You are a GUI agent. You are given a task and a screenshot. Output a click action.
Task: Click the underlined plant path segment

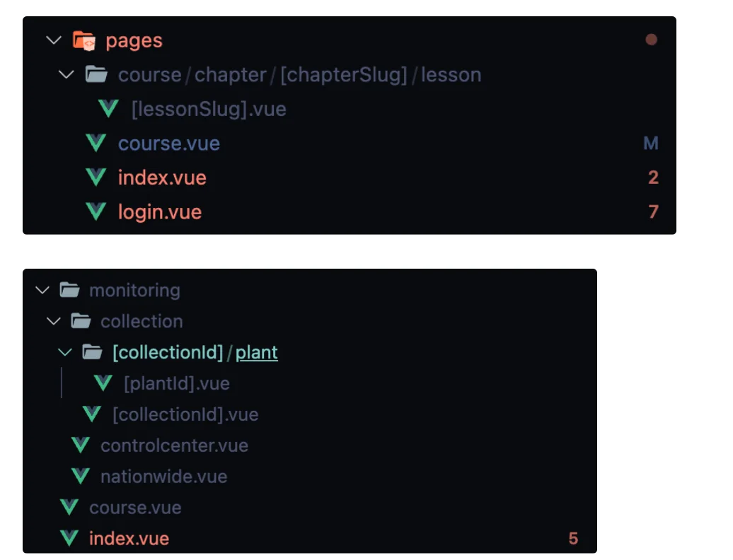(257, 352)
